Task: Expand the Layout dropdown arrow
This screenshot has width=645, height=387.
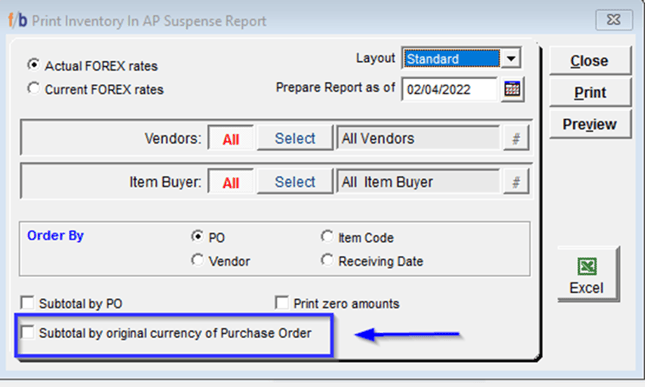Action: 511,58
